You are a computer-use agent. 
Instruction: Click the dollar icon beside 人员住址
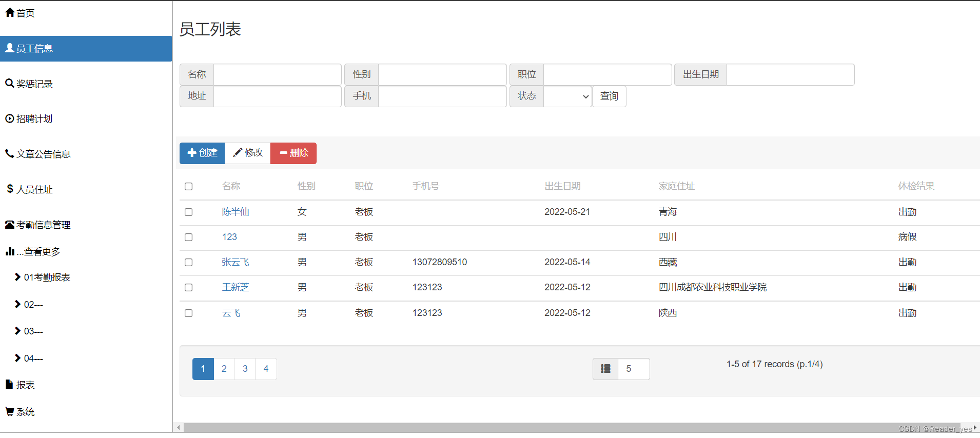[x=10, y=189]
